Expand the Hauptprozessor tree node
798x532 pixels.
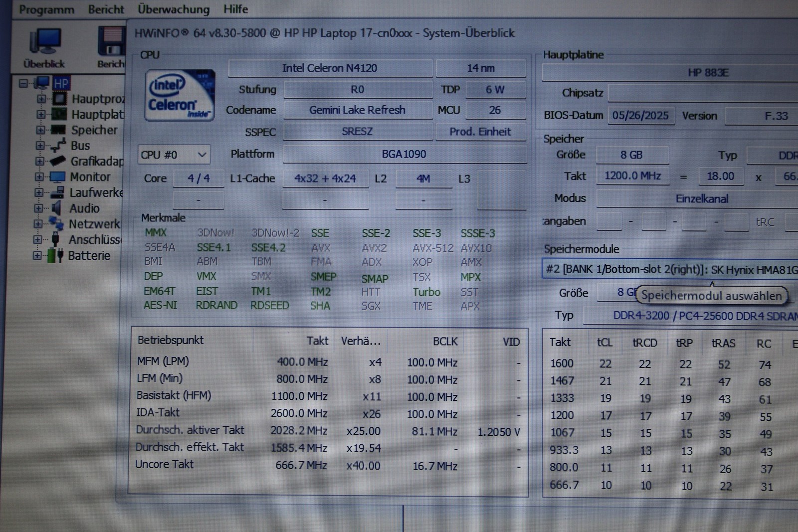point(41,99)
